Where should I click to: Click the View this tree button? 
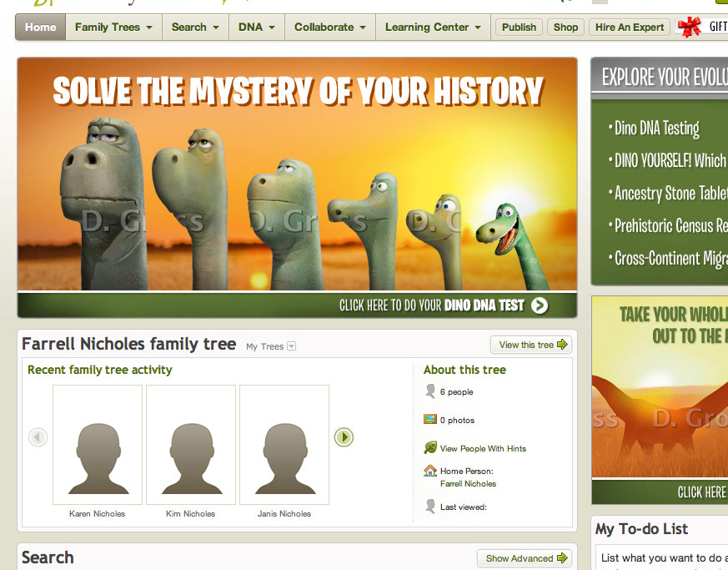[x=531, y=345]
